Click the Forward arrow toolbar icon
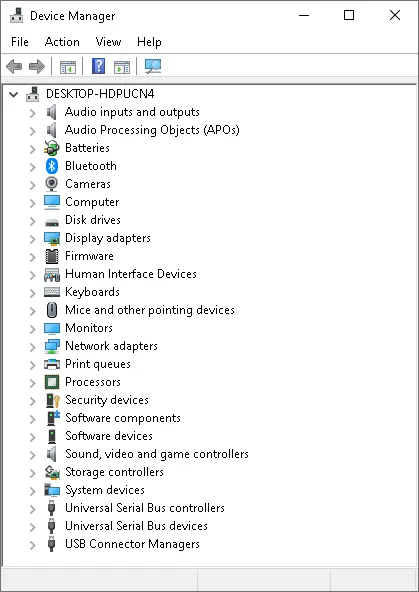The width and height of the screenshot is (419, 592). coord(37,67)
